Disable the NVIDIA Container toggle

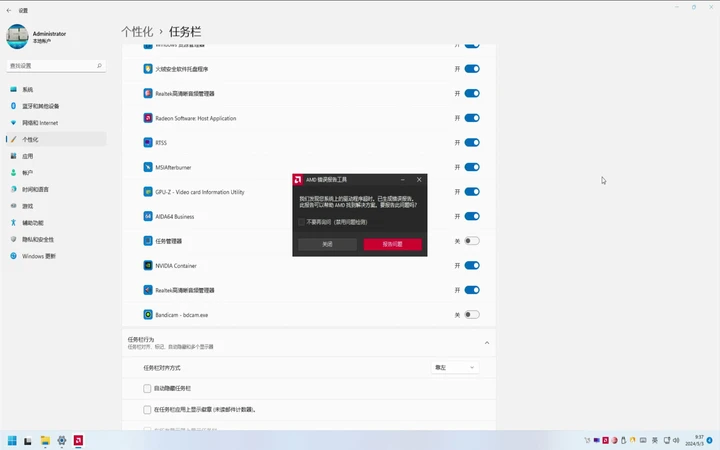pyautogui.click(x=472, y=265)
